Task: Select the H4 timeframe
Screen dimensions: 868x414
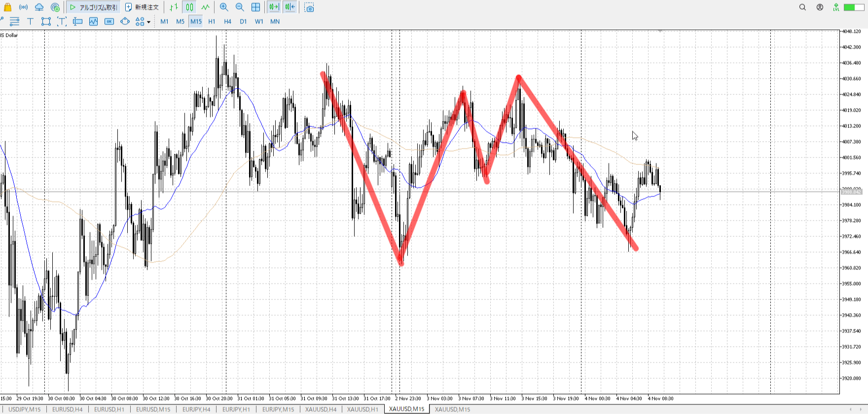Action: click(x=227, y=22)
